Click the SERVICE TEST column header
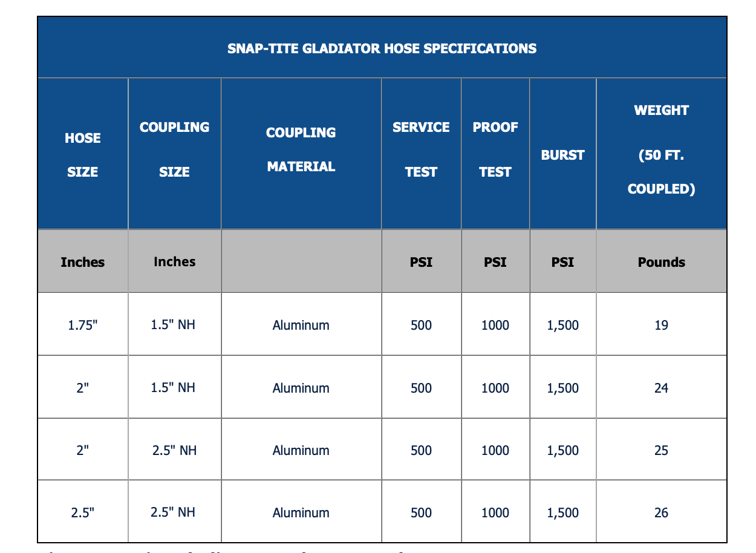756x553 pixels. pyautogui.click(x=421, y=149)
